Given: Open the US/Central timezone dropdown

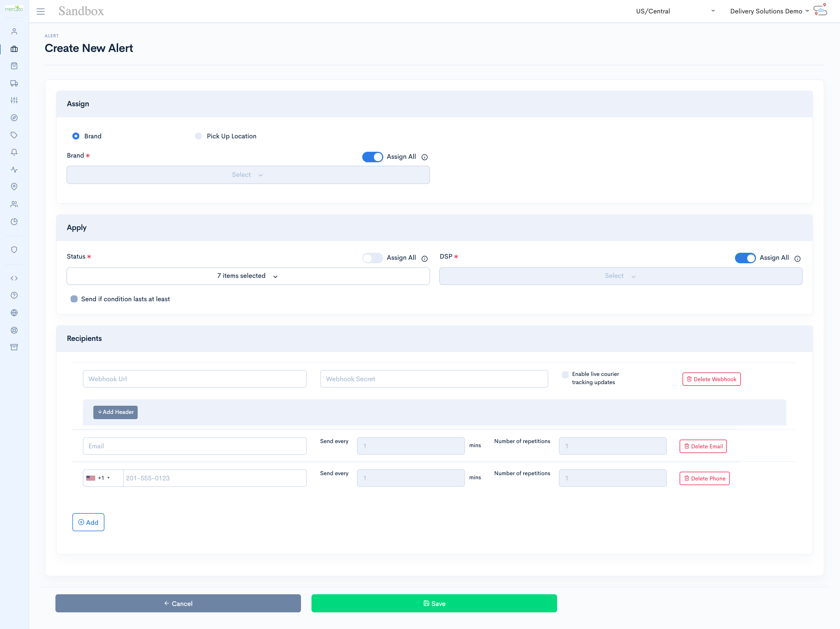Looking at the screenshot, I should 675,11.
